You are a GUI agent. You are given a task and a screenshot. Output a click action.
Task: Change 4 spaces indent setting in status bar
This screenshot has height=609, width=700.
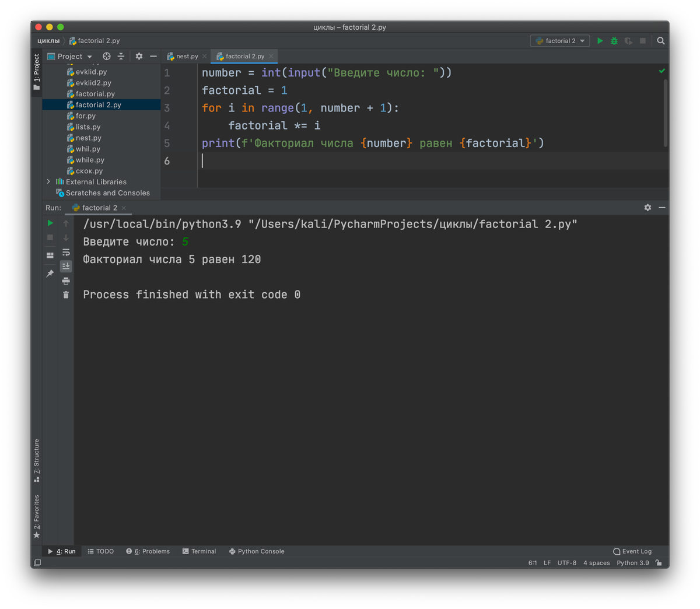coord(596,563)
